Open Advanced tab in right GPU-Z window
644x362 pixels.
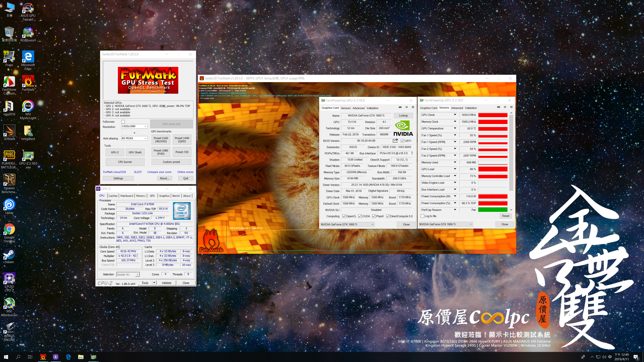pos(457,108)
